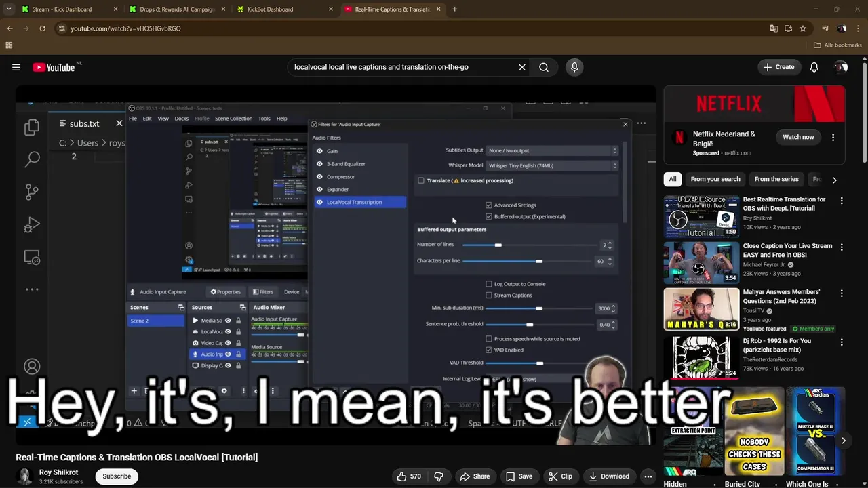This screenshot has width=868, height=488.
Task: Open Dj Rob - 1992 Is For You thumbnail
Action: click(701, 357)
